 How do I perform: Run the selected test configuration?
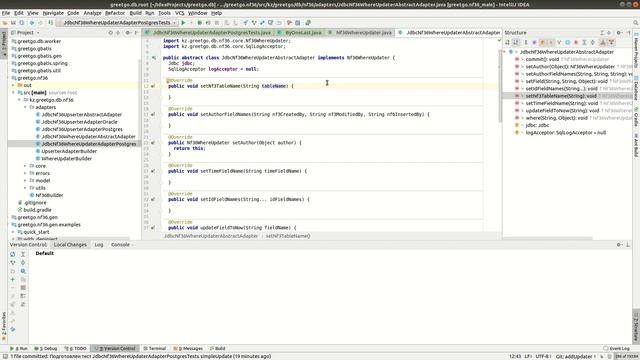tap(183, 23)
